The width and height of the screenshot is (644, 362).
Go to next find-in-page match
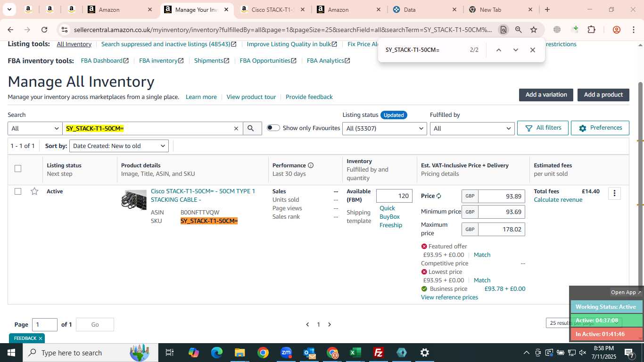tap(515, 50)
